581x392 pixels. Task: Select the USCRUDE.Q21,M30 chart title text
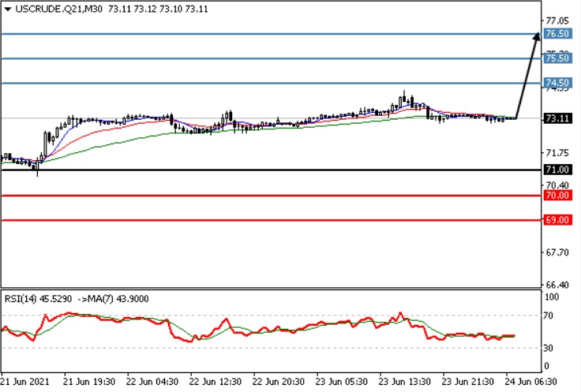click(x=59, y=9)
